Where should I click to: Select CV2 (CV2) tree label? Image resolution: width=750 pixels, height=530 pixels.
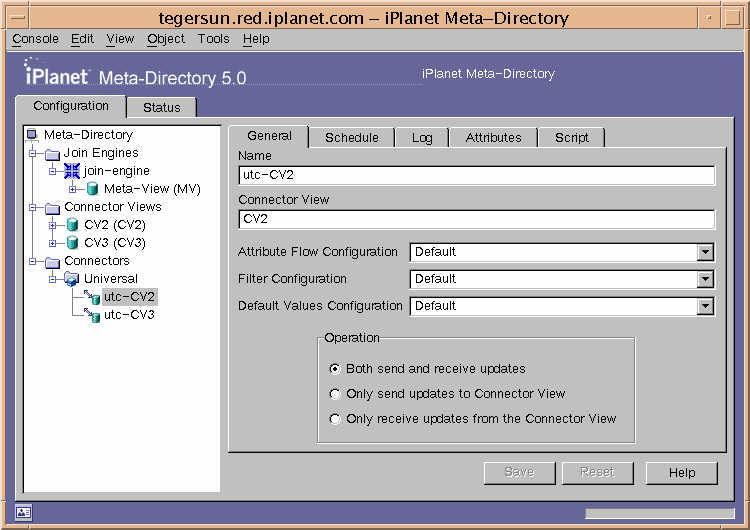point(115,225)
